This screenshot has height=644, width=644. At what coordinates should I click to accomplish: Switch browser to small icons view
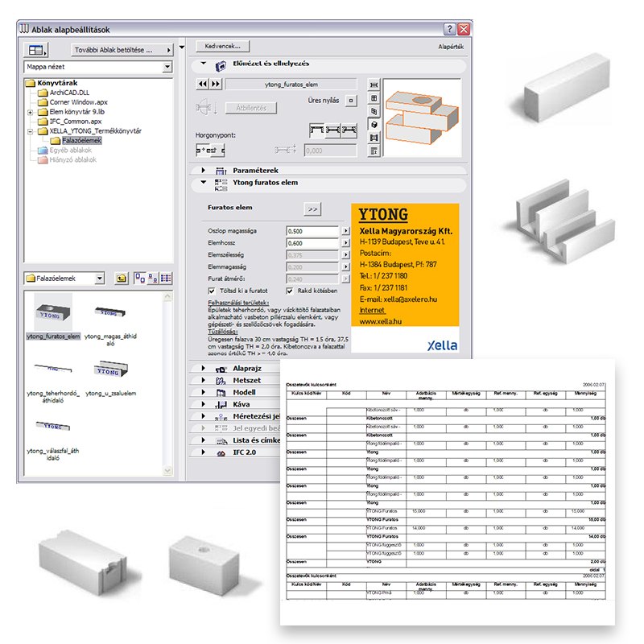pos(153,279)
